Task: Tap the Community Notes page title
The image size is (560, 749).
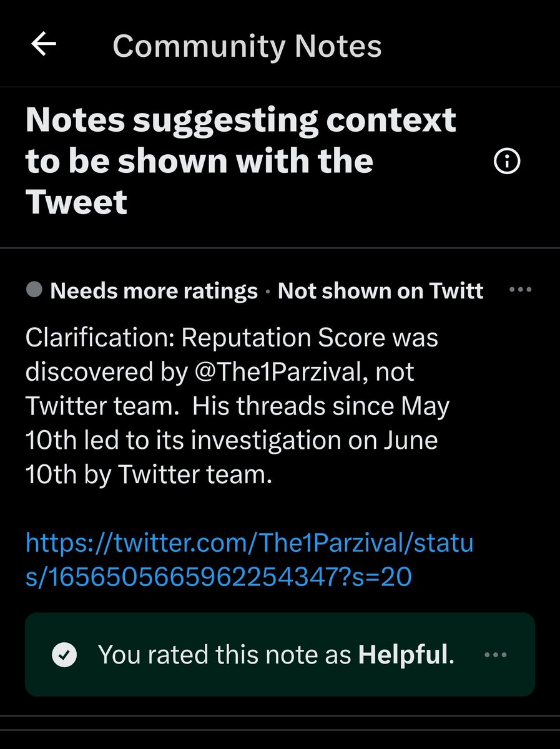Action: point(247,46)
